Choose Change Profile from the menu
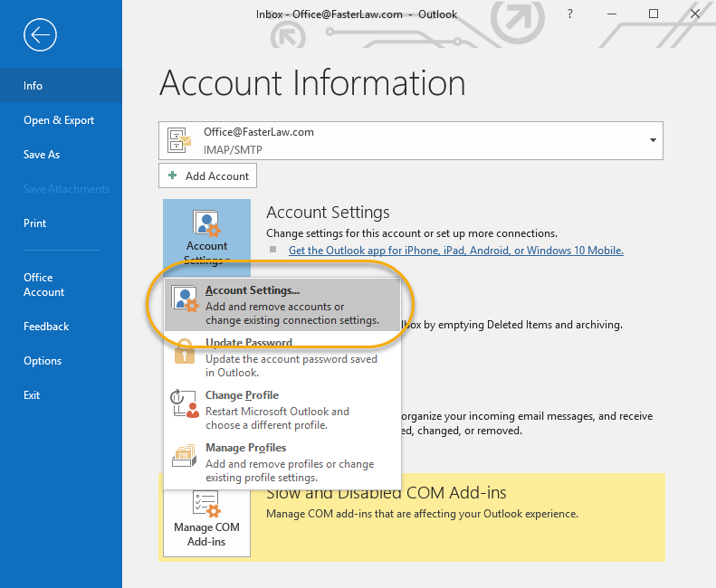Image resolution: width=716 pixels, height=588 pixels. (282, 410)
